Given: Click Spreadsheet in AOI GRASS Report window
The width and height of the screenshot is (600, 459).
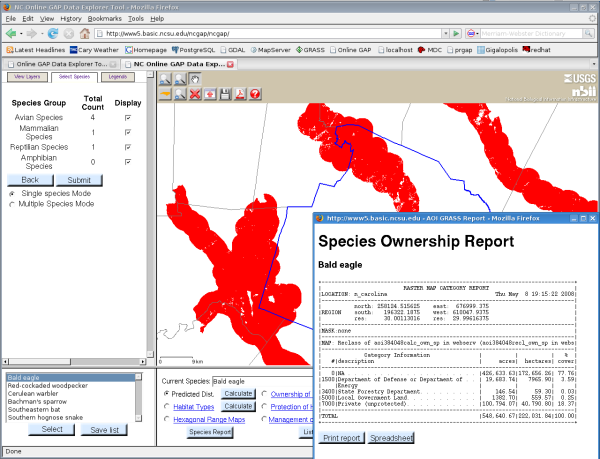Looking at the screenshot, I should click(391, 438).
